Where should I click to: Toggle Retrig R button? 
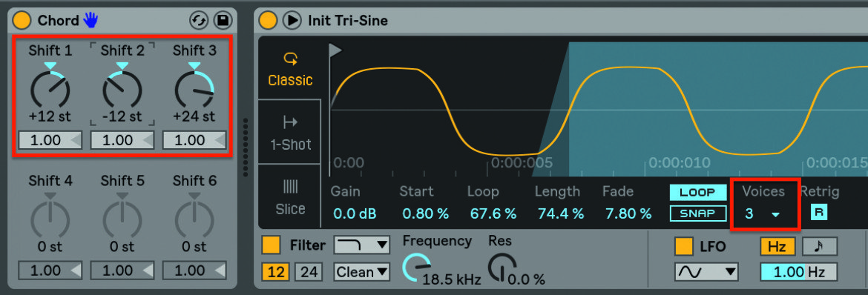pos(819,213)
